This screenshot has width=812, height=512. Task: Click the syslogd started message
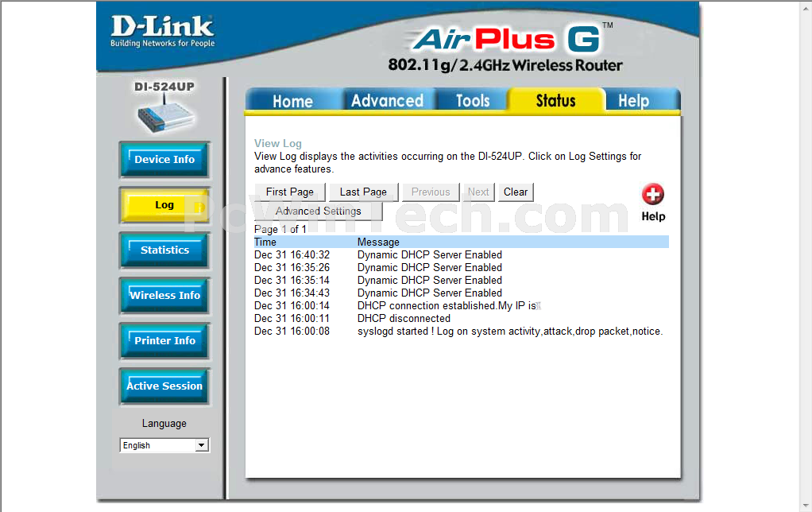tap(510, 332)
